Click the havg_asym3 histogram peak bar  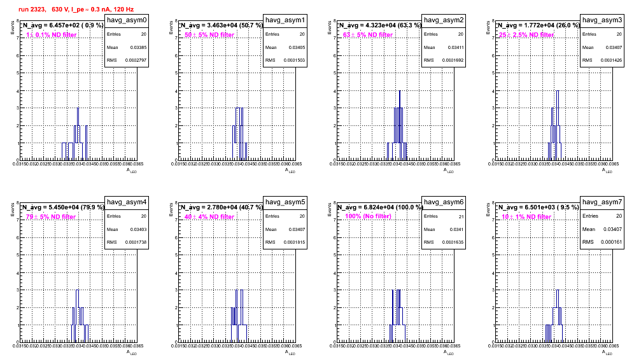[x=558, y=125]
